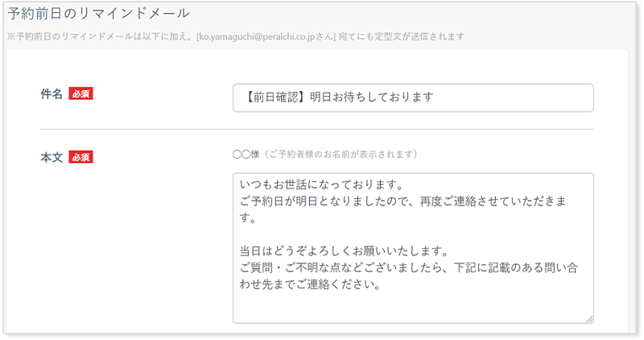Viewport: 644px width, 340px height.
Task: Click the 件名 field label
Action: pyautogui.click(x=52, y=93)
